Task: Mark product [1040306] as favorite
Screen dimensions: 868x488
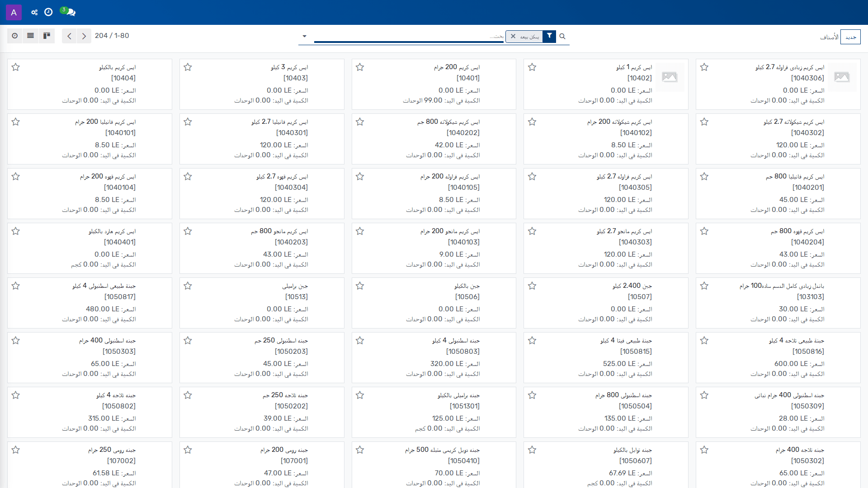Action: (x=704, y=67)
